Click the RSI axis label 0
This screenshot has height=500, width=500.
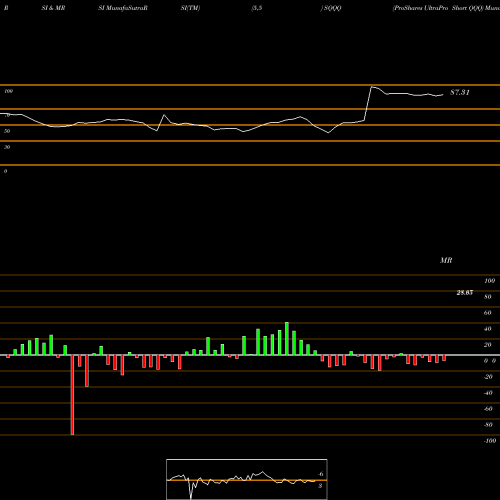5,171
